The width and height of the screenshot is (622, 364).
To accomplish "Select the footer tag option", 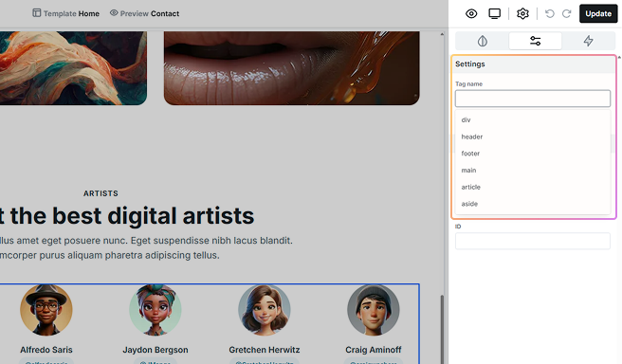I will tap(533, 154).
